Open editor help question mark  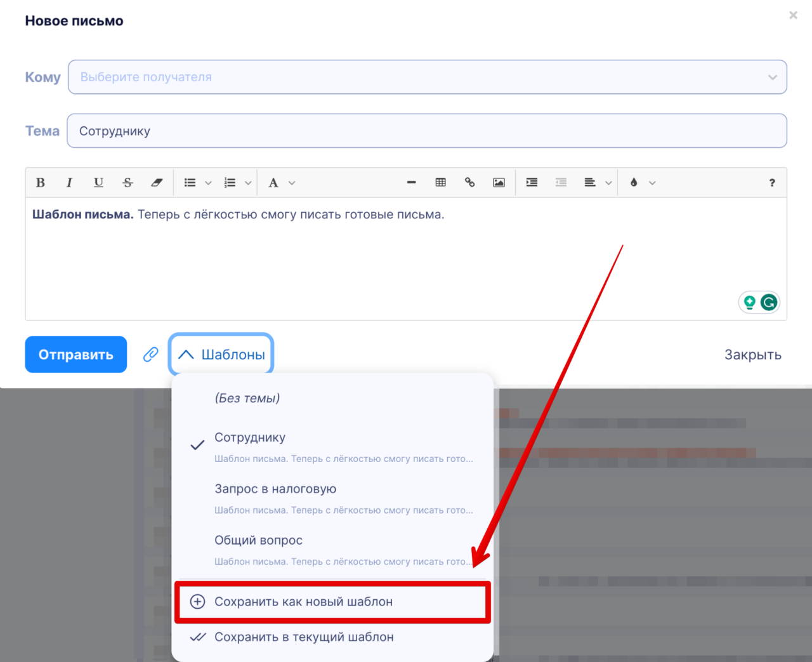pyautogui.click(x=772, y=183)
